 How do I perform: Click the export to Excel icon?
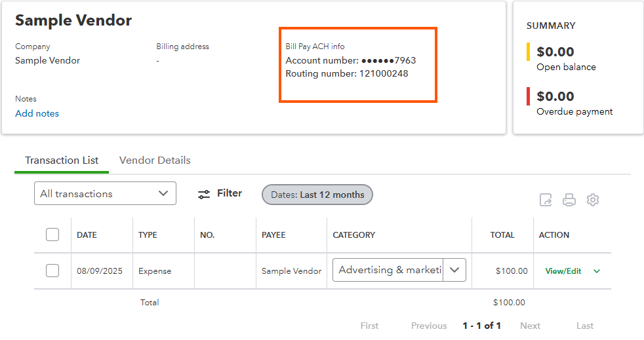click(546, 200)
